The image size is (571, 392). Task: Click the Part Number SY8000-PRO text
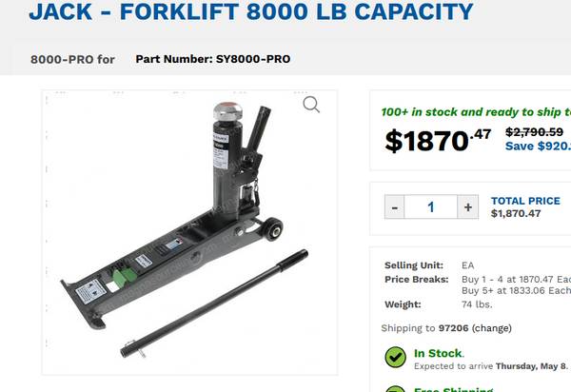click(x=213, y=59)
